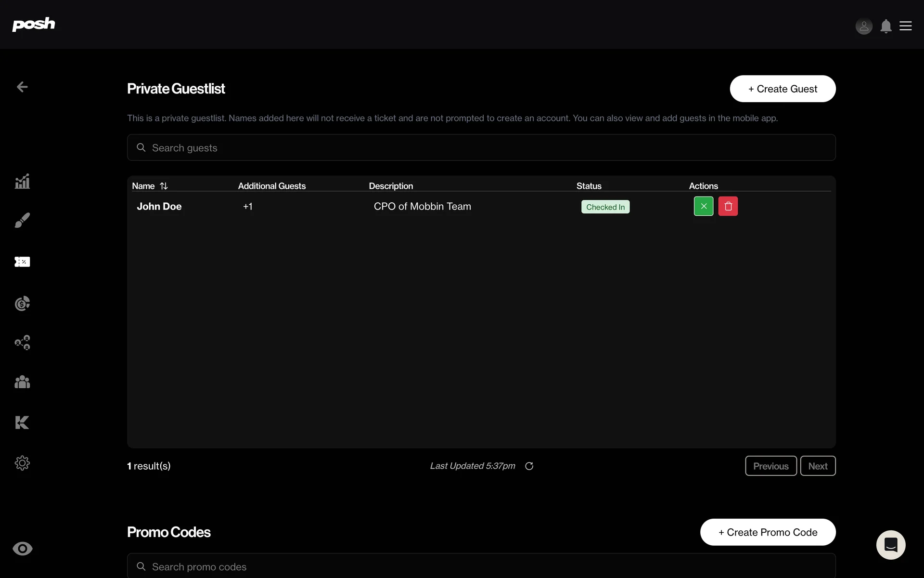Viewport: 924px width, 578px height.
Task: Delete John Doe with red trash button
Action: click(x=728, y=206)
